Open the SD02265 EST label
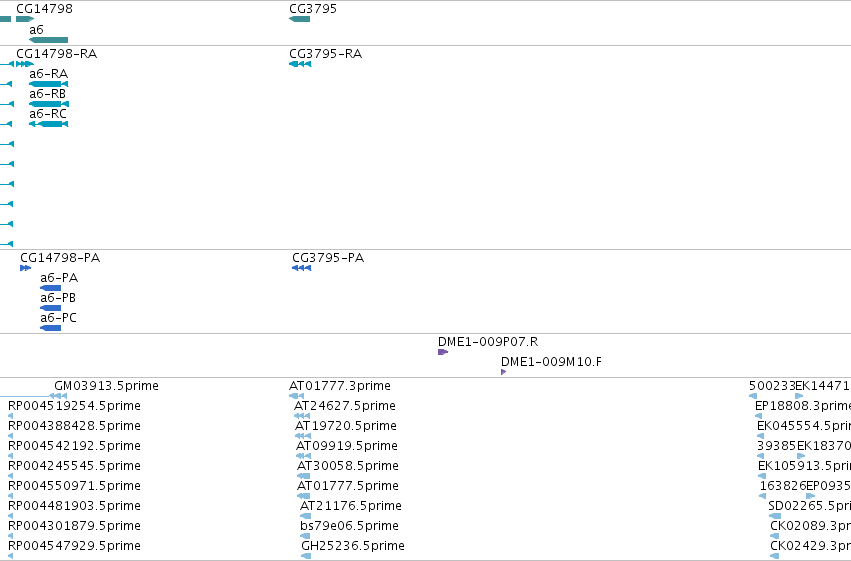The width and height of the screenshot is (851, 561). pyautogui.click(x=809, y=506)
